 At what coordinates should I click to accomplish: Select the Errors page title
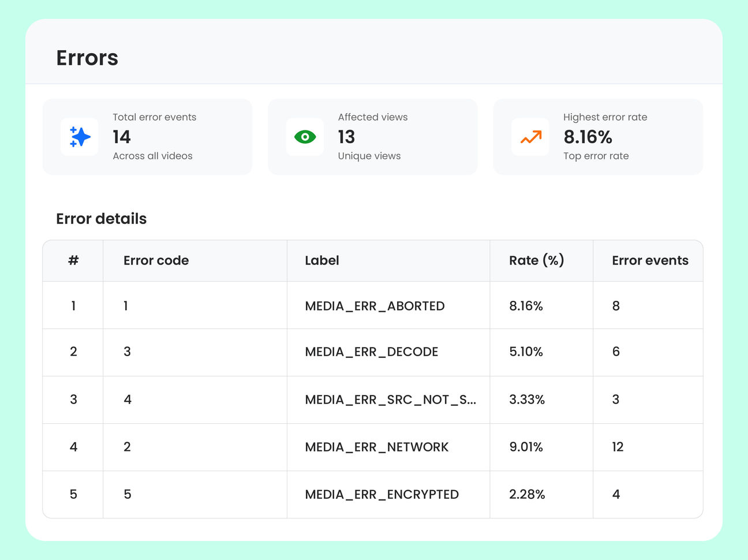pyautogui.click(x=87, y=58)
